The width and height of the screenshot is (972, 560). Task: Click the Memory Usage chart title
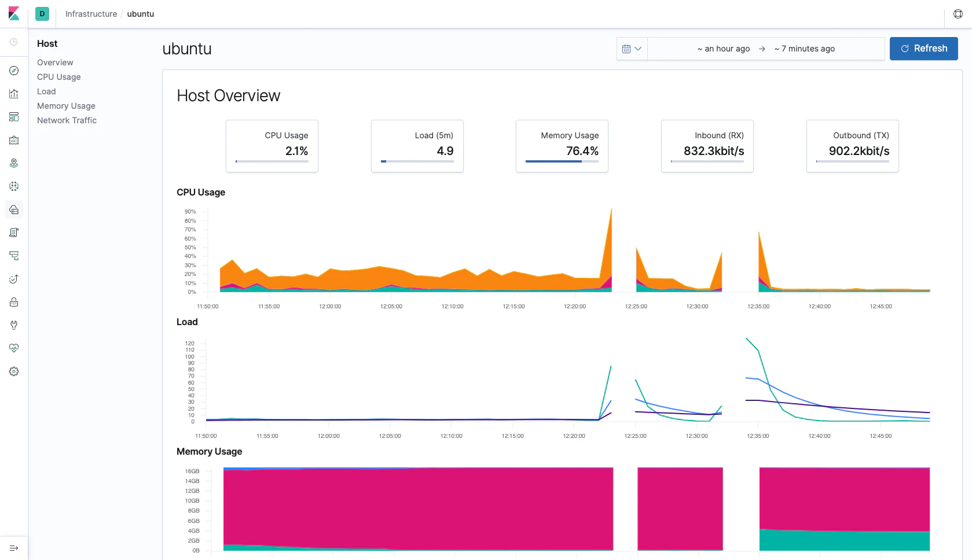point(209,451)
